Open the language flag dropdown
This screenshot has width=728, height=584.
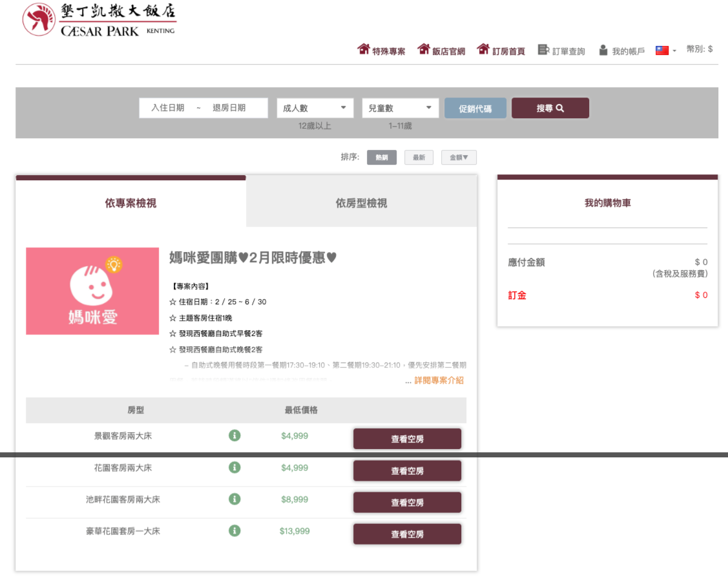pos(665,50)
